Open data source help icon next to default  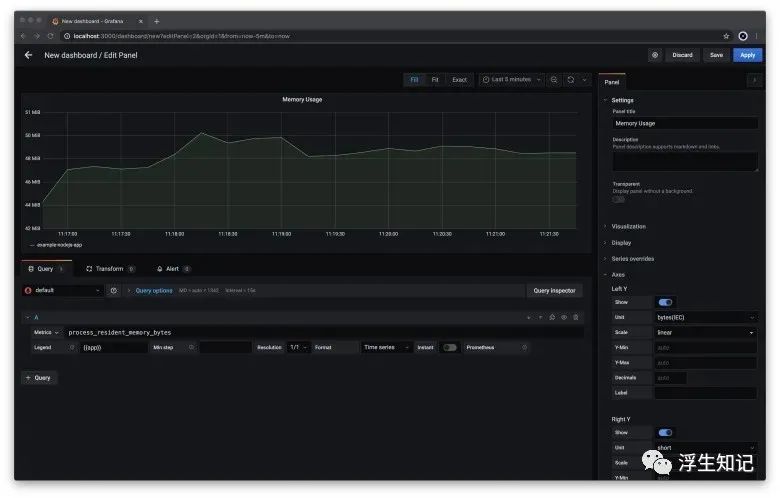tap(114, 291)
